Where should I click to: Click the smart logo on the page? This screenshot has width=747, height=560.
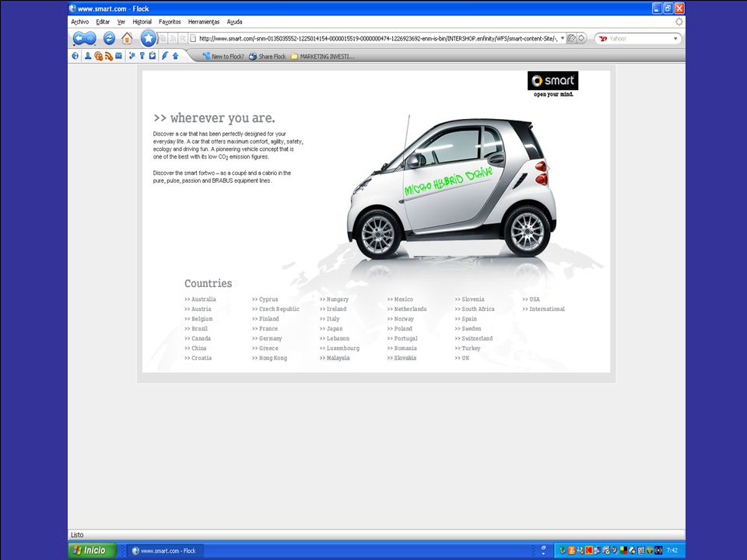point(553,80)
